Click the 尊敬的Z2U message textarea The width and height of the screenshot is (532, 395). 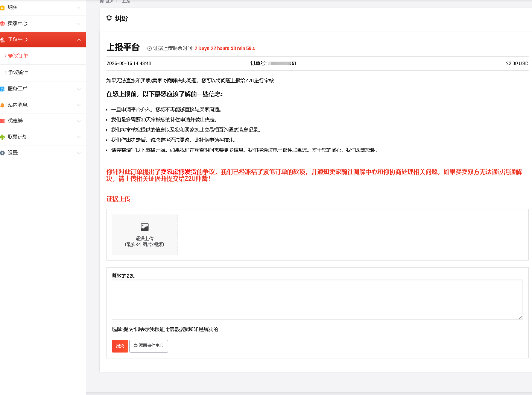click(317, 300)
